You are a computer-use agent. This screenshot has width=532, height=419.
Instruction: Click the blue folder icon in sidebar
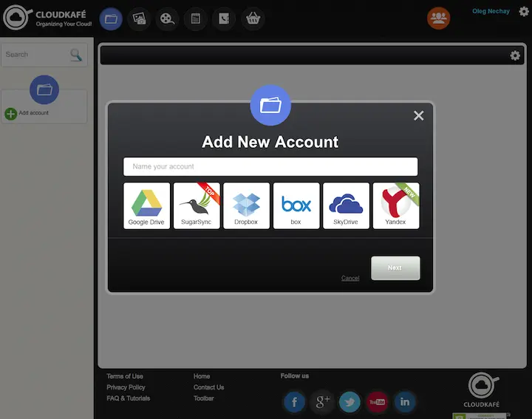(44, 89)
